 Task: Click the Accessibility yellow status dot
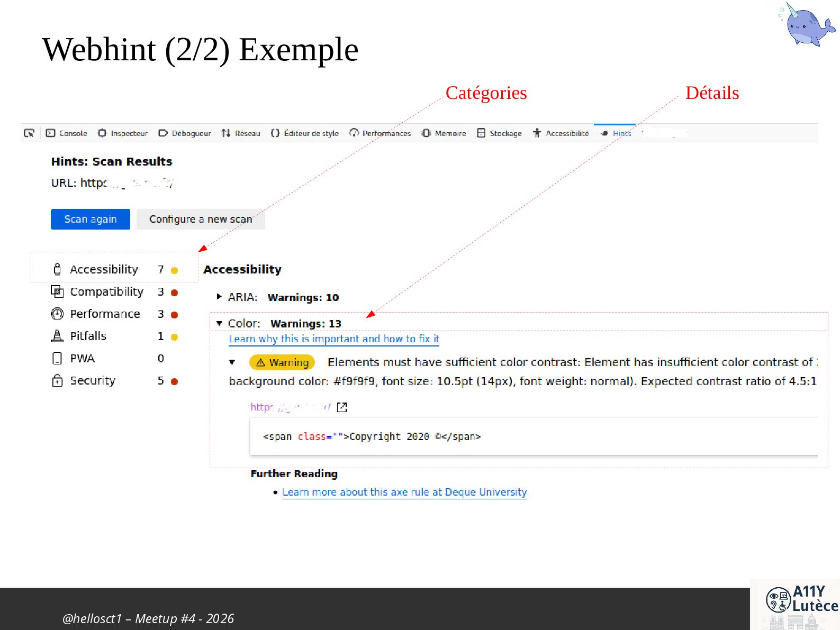[174, 270]
